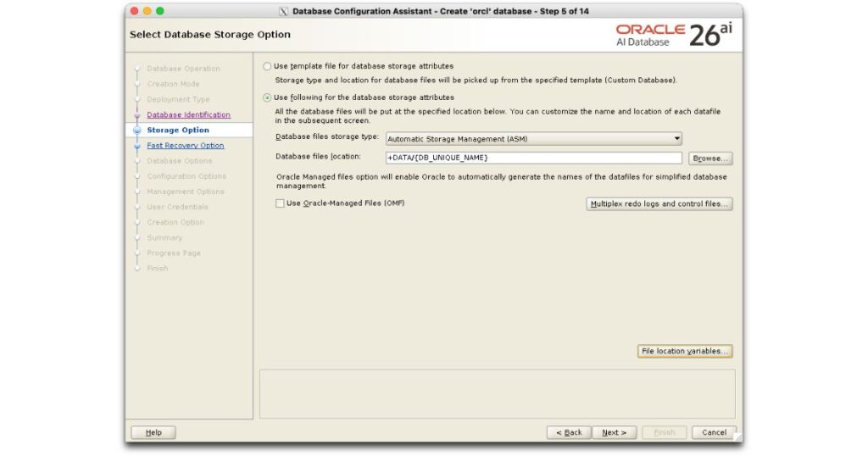Cancel the database configuration assistant
The width and height of the screenshot is (868, 456).
tap(714, 433)
